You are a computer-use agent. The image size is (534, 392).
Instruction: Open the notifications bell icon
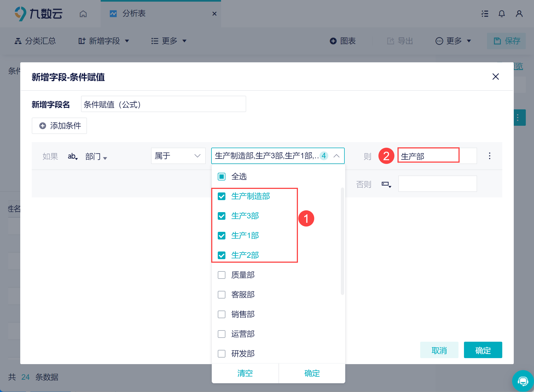501,14
